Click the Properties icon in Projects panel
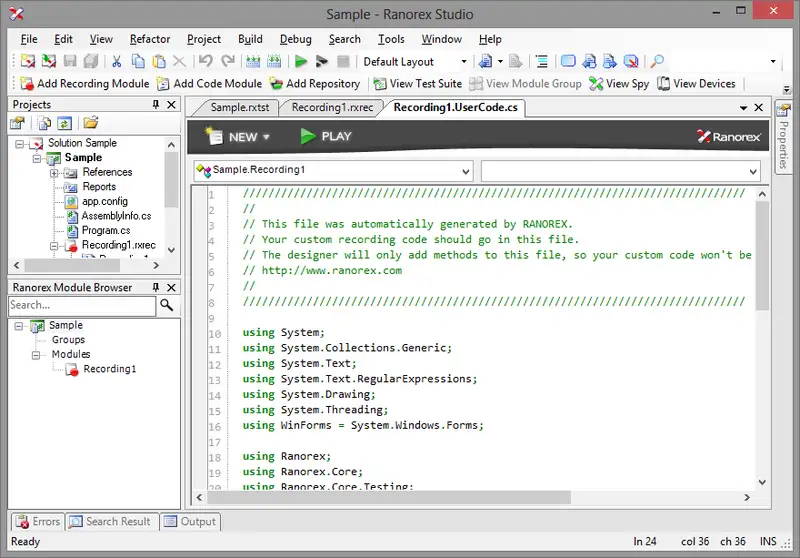Image resolution: width=800 pixels, height=558 pixels. tap(17, 123)
